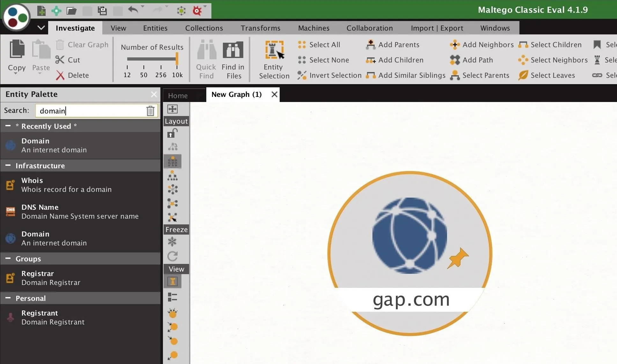Screen dimensions: 617x364
Task: Set Number of Results slider to 256 tick
Action: click(161, 67)
